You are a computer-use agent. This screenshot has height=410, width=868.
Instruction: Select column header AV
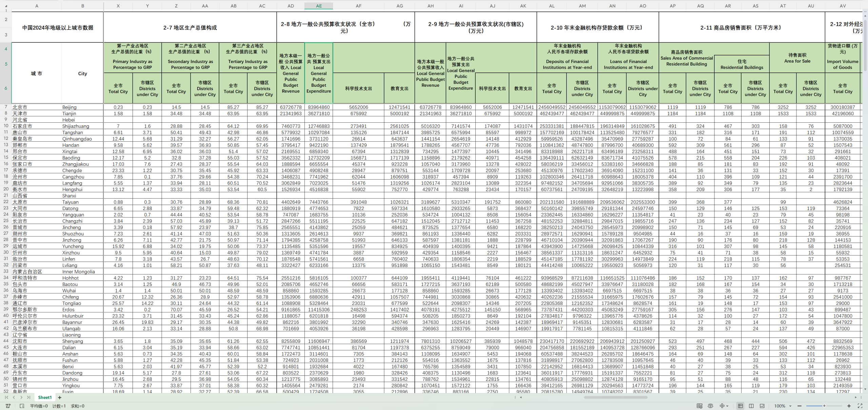coord(843,6)
